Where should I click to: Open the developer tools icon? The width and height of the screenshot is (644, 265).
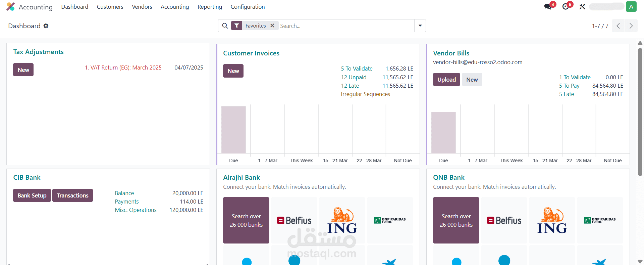pyautogui.click(x=582, y=7)
